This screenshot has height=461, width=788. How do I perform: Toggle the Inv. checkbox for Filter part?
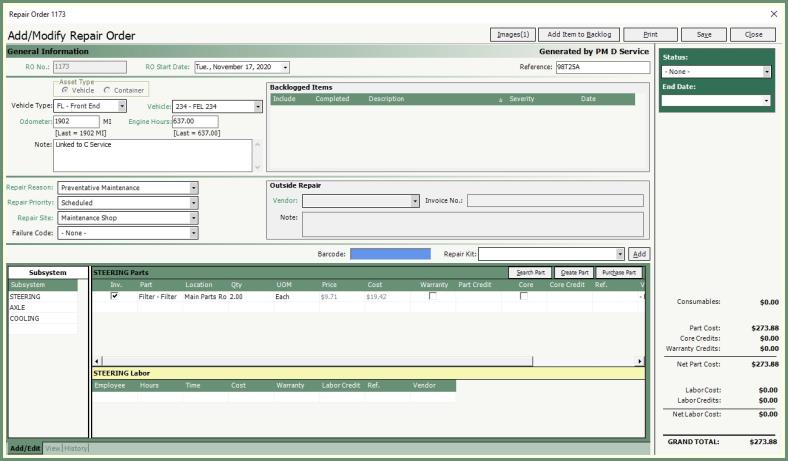pyautogui.click(x=115, y=296)
